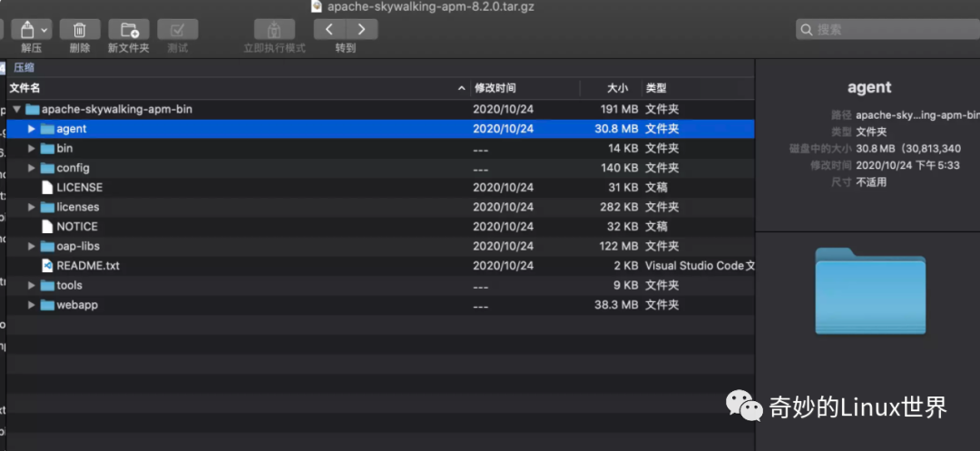The height and width of the screenshot is (451, 980).
Task: Select the webapp folder name
Action: (x=77, y=305)
